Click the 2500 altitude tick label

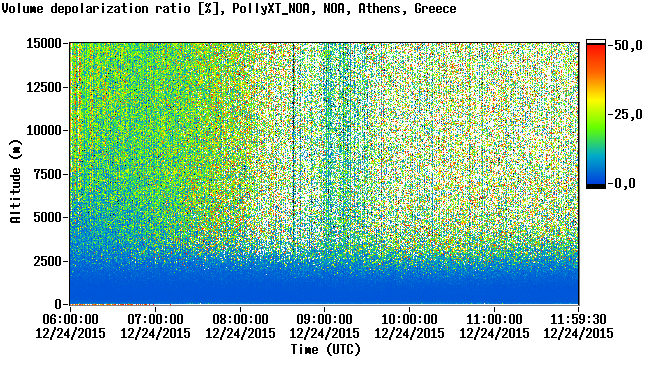pyautogui.click(x=47, y=261)
